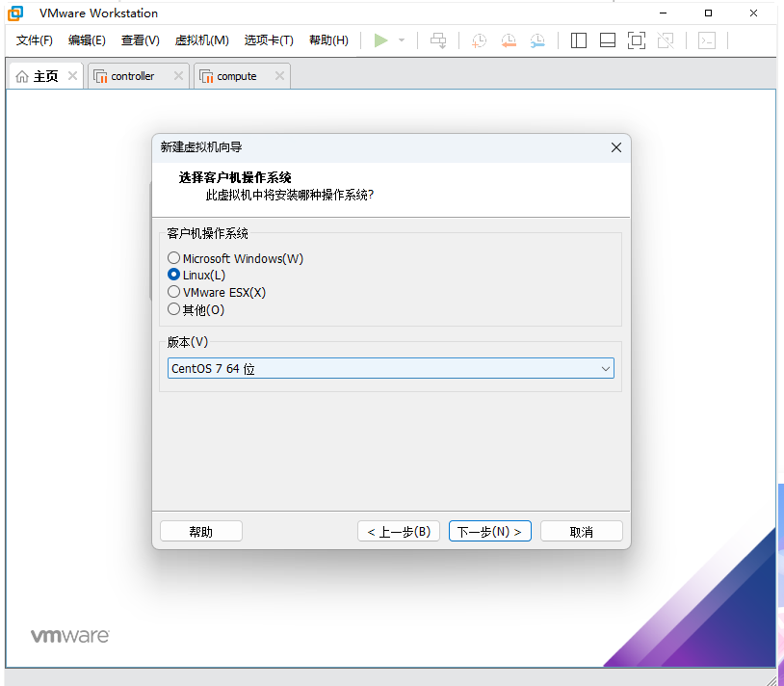Click the 下一步(N) > button
This screenshot has width=784, height=686.
pos(490,532)
